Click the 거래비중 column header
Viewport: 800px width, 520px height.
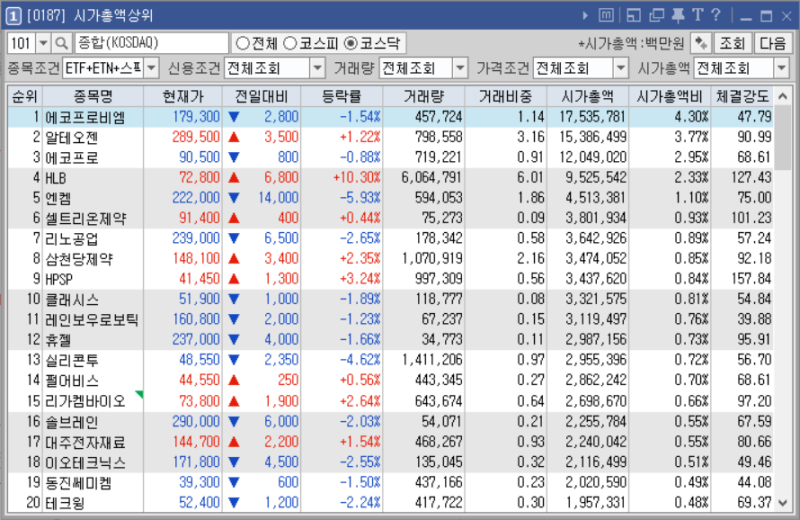(506, 96)
